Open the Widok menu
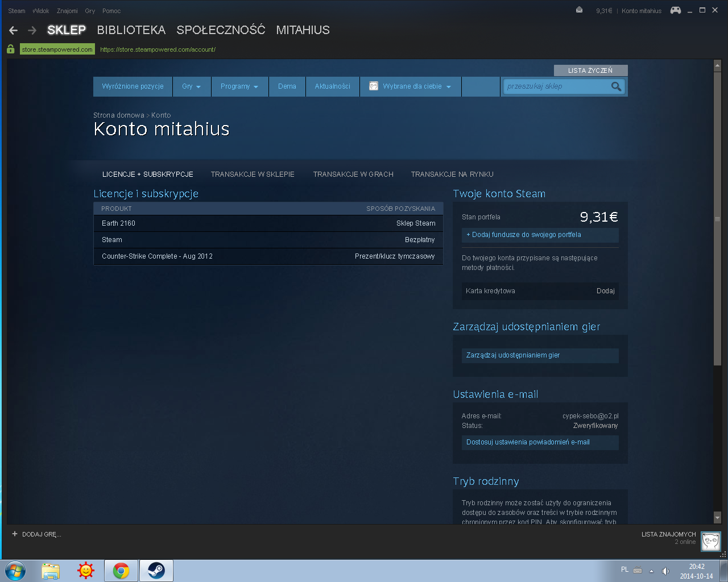 click(40, 11)
